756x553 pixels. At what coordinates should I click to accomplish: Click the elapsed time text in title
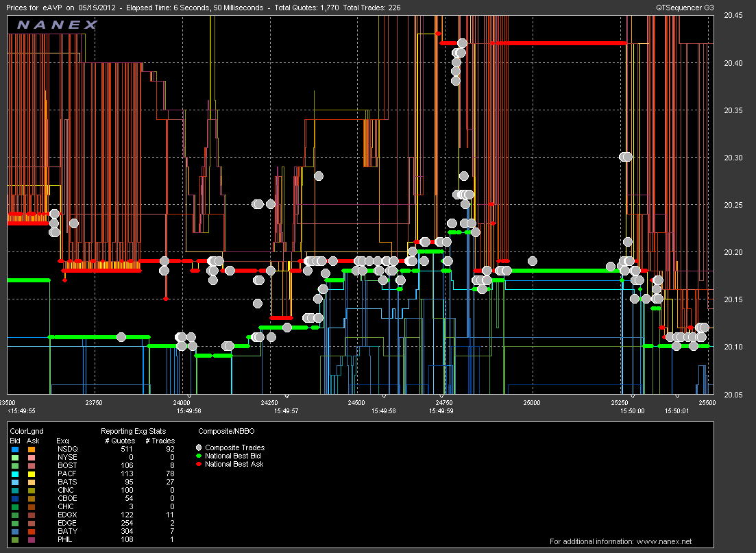click(195, 8)
